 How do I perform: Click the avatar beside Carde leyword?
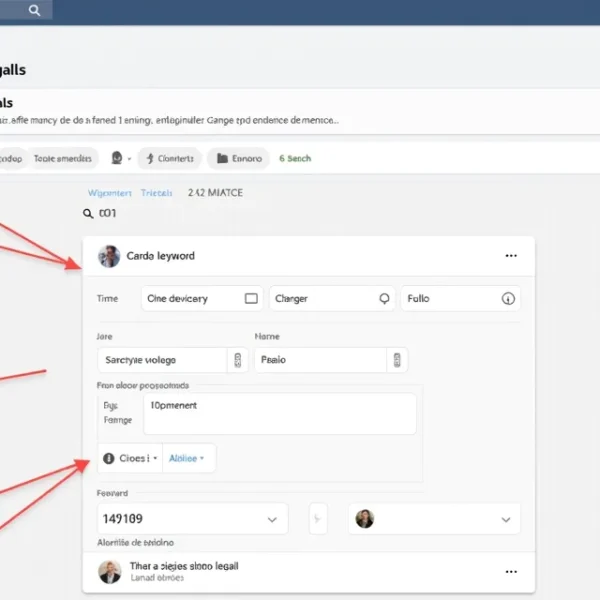coord(109,256)
